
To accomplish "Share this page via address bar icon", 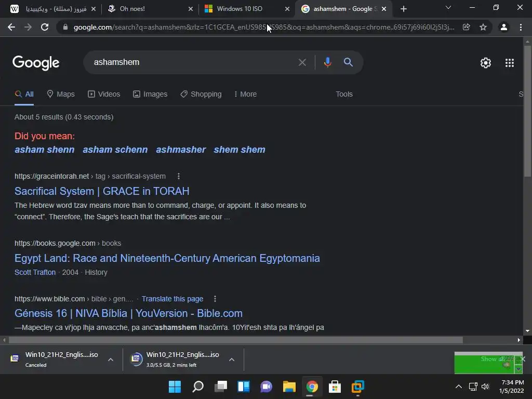I will pos(466,27).
